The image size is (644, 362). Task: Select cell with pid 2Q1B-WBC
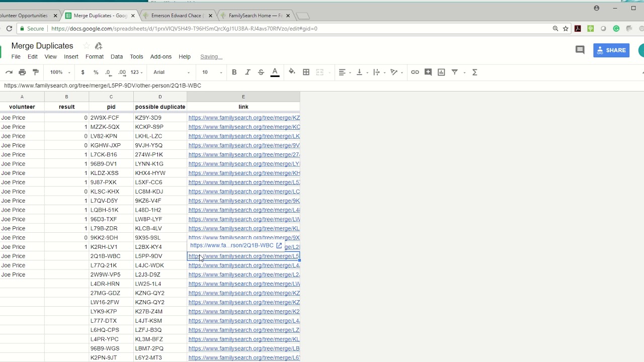(x=111, y=256)
